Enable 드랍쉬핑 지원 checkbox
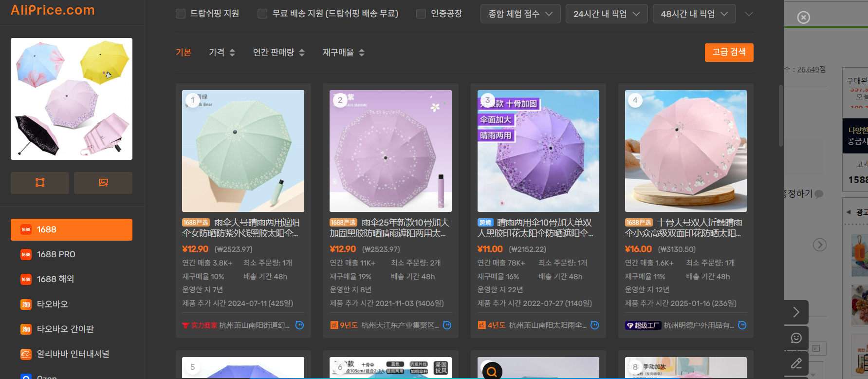868x379 pixels. click(181, 14)
